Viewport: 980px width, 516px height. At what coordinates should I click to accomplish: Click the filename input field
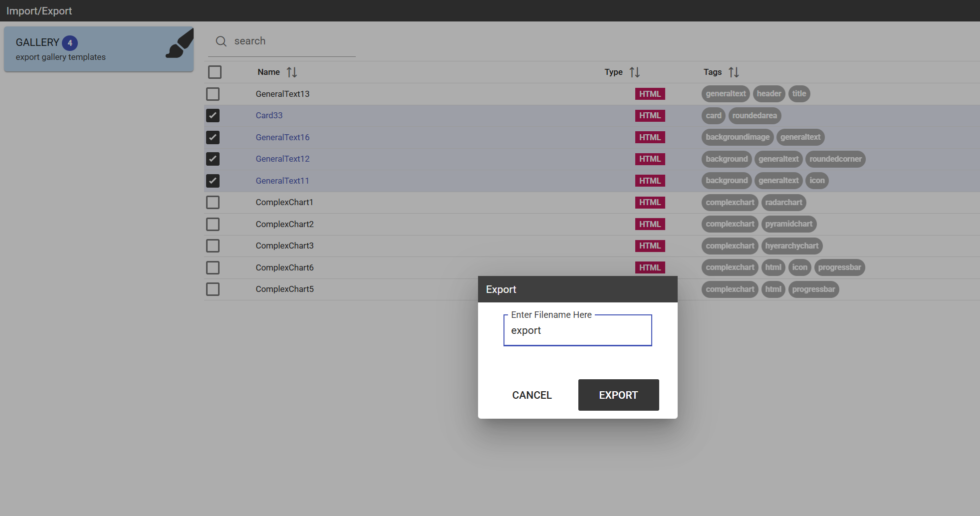(x=577, y=330)
